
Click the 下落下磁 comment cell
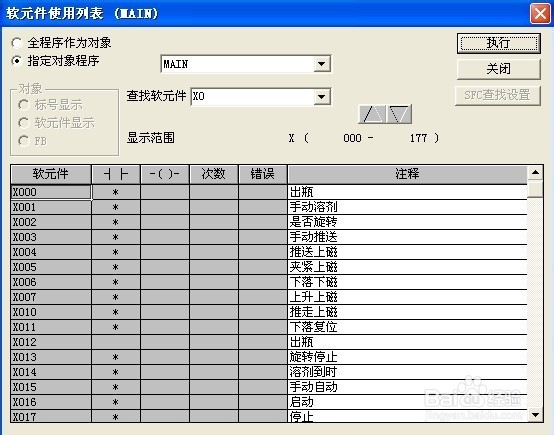coord(407,282)
